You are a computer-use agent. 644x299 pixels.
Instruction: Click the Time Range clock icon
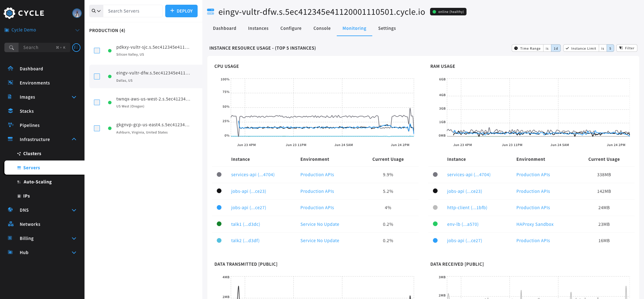tap(516, 48)
